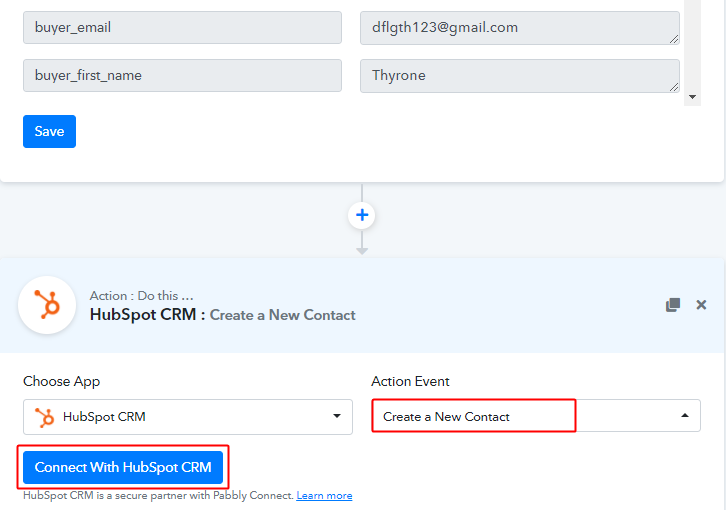Duplicate the HubSpot CRM action step

pyautogui.click(x=673, y=305)
